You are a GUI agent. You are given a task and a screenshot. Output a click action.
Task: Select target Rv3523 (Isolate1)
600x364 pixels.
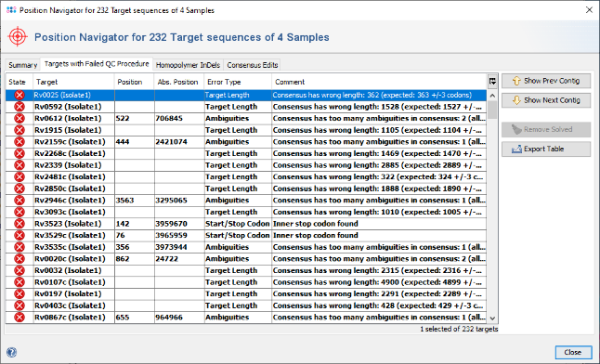point(68,224)
